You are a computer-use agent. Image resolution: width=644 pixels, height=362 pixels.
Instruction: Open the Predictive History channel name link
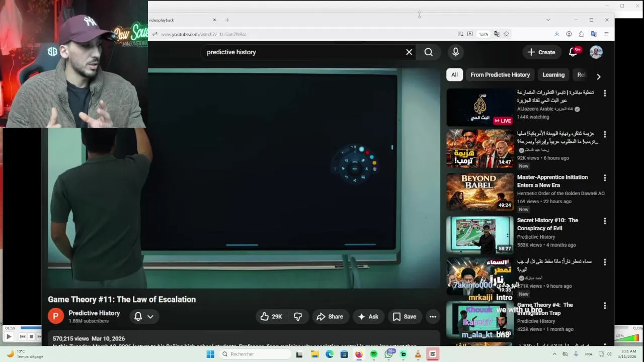(94, 313)
